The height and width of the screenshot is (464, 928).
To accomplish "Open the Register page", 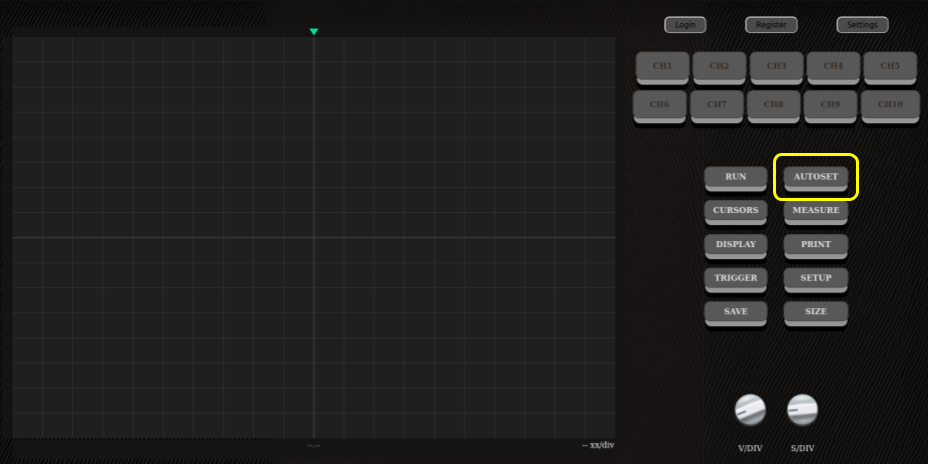I will [x=771, y=25].
